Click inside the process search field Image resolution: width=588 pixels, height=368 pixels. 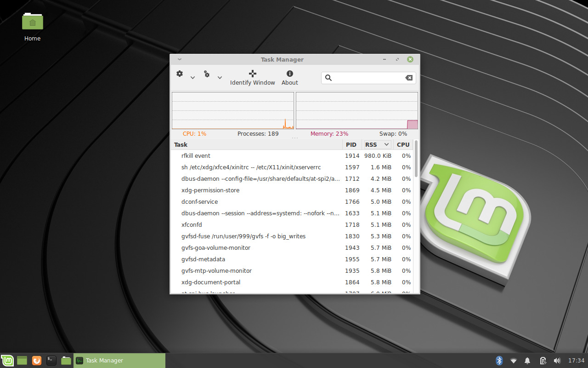pyautogui.click(x=367, y=78)
